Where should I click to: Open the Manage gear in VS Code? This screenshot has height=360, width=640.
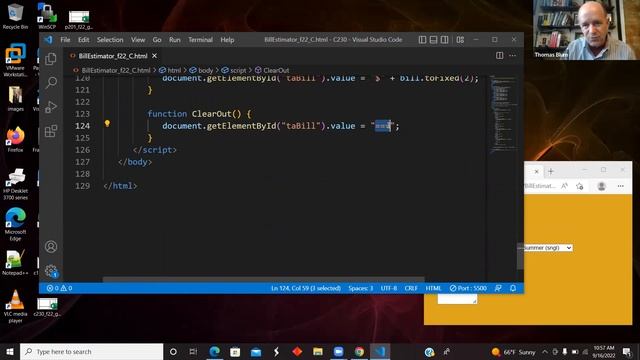[51, 271]
